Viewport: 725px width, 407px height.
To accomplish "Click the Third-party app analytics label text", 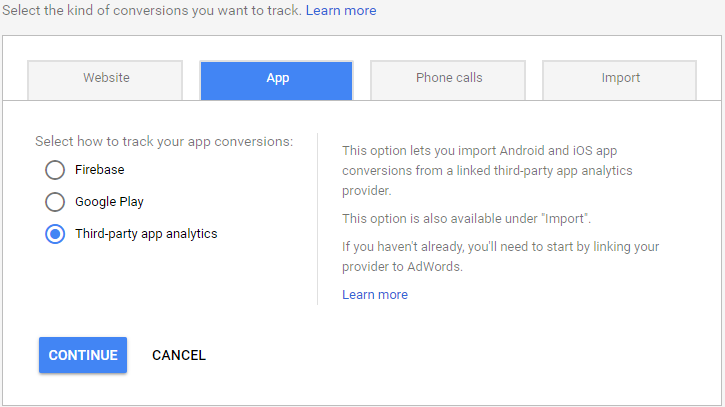I will coord(146,234).
